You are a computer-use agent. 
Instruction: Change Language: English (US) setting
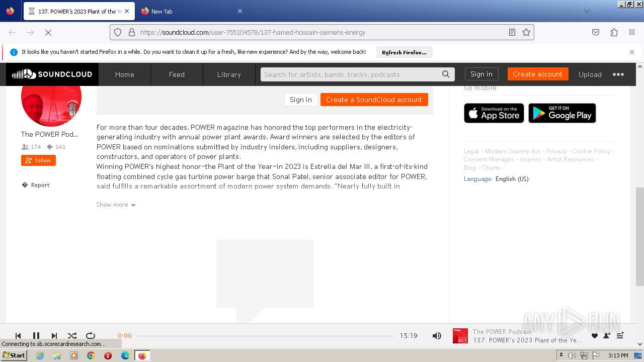pyautogui.click(x=497, y=179)
